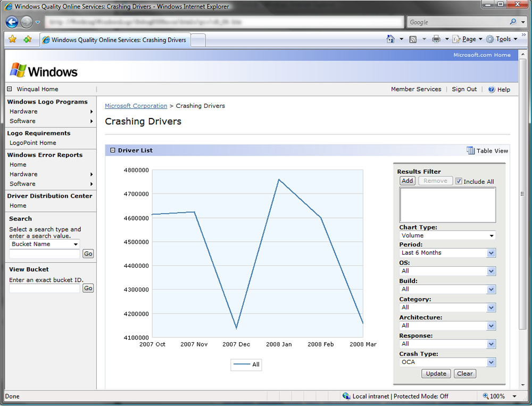Open the Bucket Name search type dropdown
The height and width of the screenshot is (406, 532).
coord(45,244)
